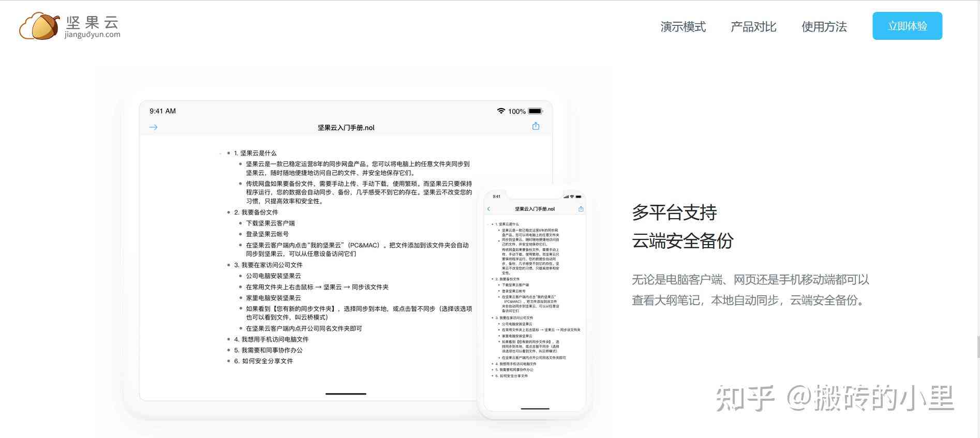This screenshot has width=980, height=438.
Task: Open the 演示模式 menu item
Action: pos(683,26)
